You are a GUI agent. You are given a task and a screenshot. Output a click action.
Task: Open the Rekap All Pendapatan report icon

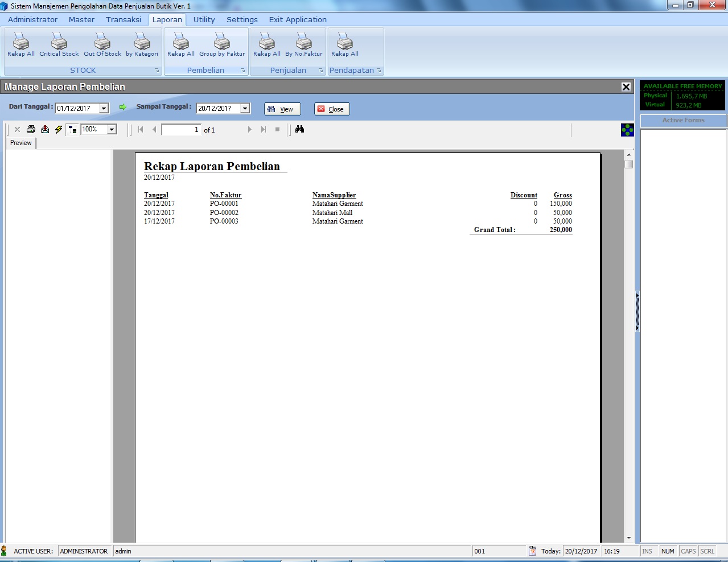344,43
